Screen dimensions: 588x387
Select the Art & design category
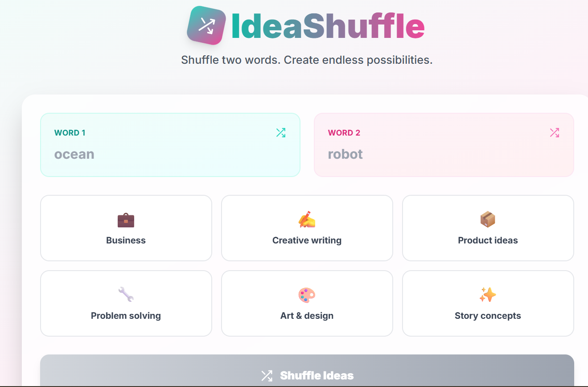307,303
